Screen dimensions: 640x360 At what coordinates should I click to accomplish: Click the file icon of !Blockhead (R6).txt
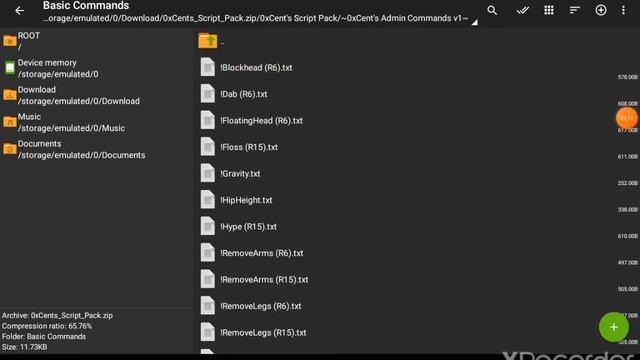pos(207,67)
